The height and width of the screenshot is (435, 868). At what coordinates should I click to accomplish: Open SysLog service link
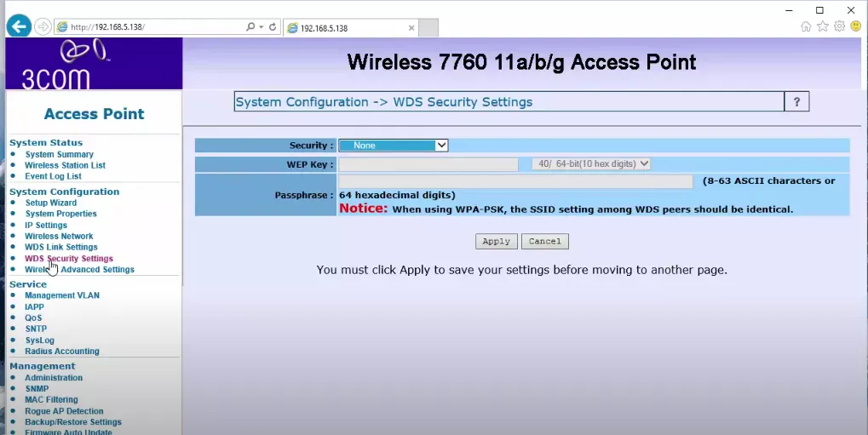pyautogui.click(x=40, y=341)
